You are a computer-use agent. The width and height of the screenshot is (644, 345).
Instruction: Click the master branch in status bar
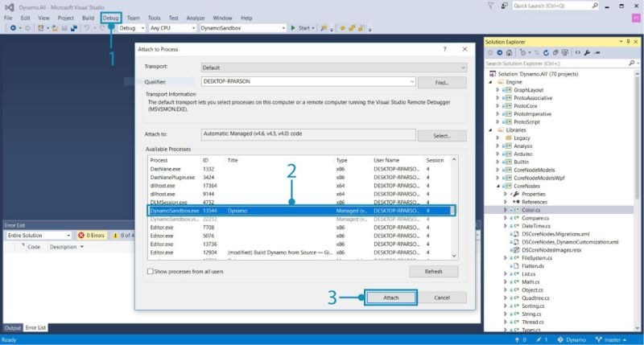coord(611,339)
